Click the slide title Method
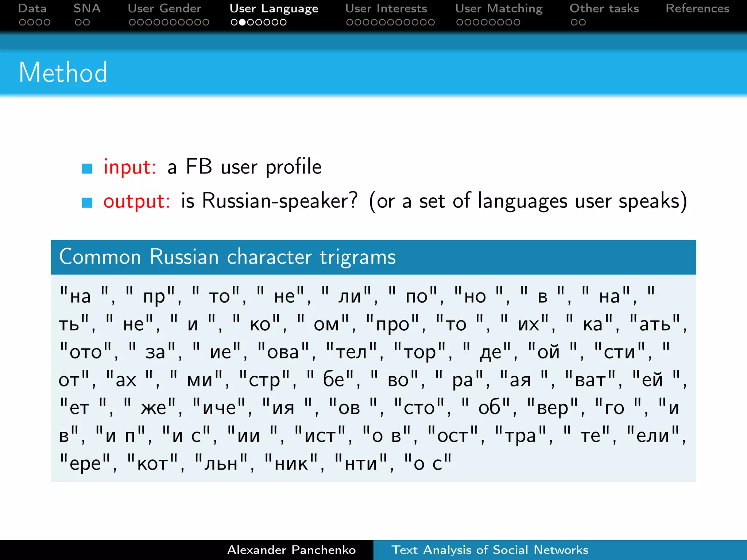747x560 pixels. (x=63, y=73)
